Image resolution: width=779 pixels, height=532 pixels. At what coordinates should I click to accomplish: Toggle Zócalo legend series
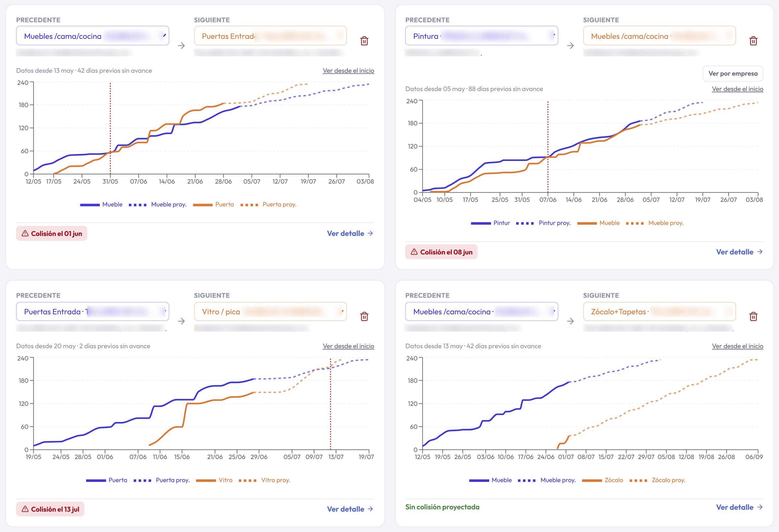tap(603, 480)
